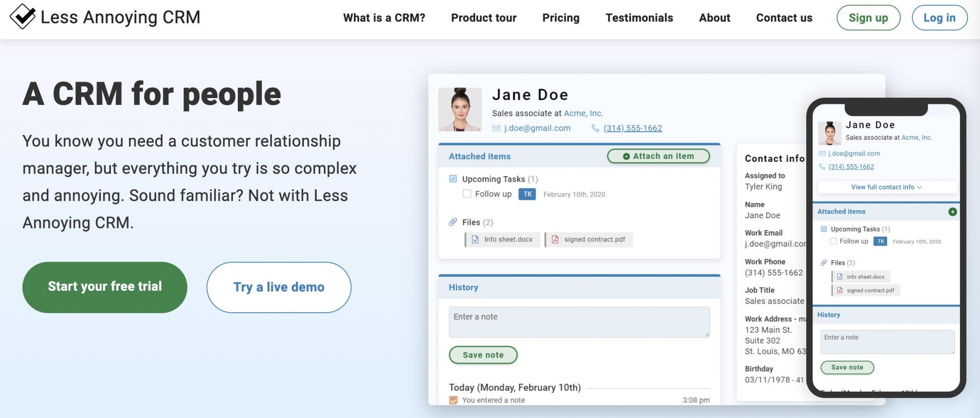980x418 pixels.
Task: Click the Less Annoying CRM checkmark logo
Action: [22, 17]
